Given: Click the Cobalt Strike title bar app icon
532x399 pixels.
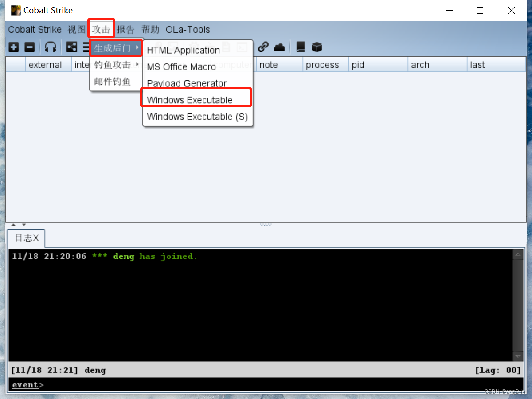Looking at the screenshot, I should tap(16, 10).
